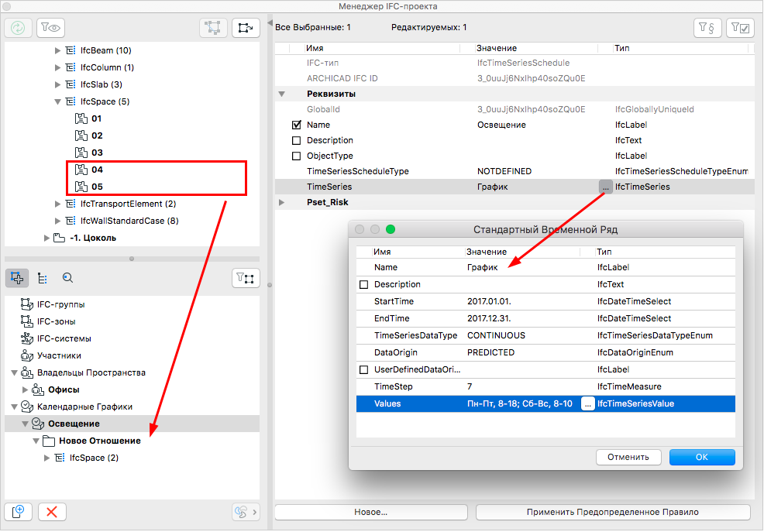The width and height of the screenshot is (764, 532).
Task: Click the StartTime value 2017.01.01.
Action: tap(489, 301)
